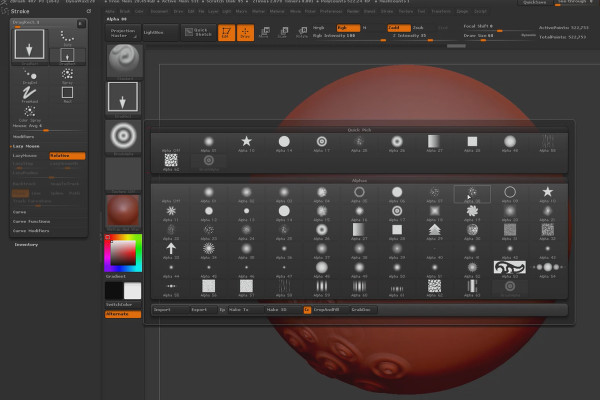Image resolution: width=600 pixels, height=400 pixels.
Task: Select the Dots stroke type
Action: [67, 38]
